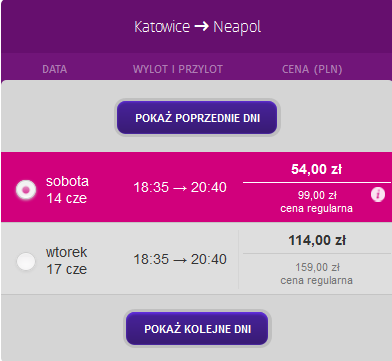
Task: Click the 99,00 zł cena regularna price
Action: click(x=316, y=202)
